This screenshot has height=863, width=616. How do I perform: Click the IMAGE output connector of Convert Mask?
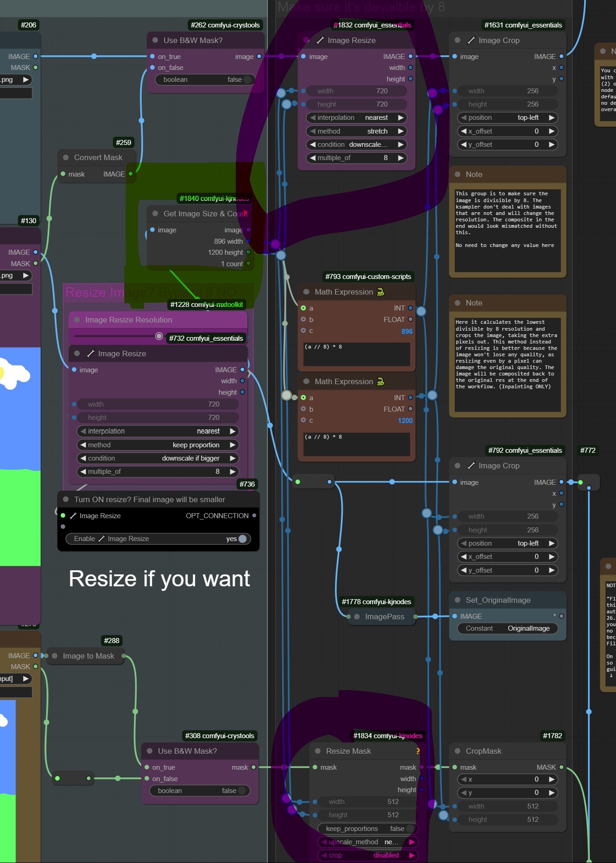pos(131,174)
